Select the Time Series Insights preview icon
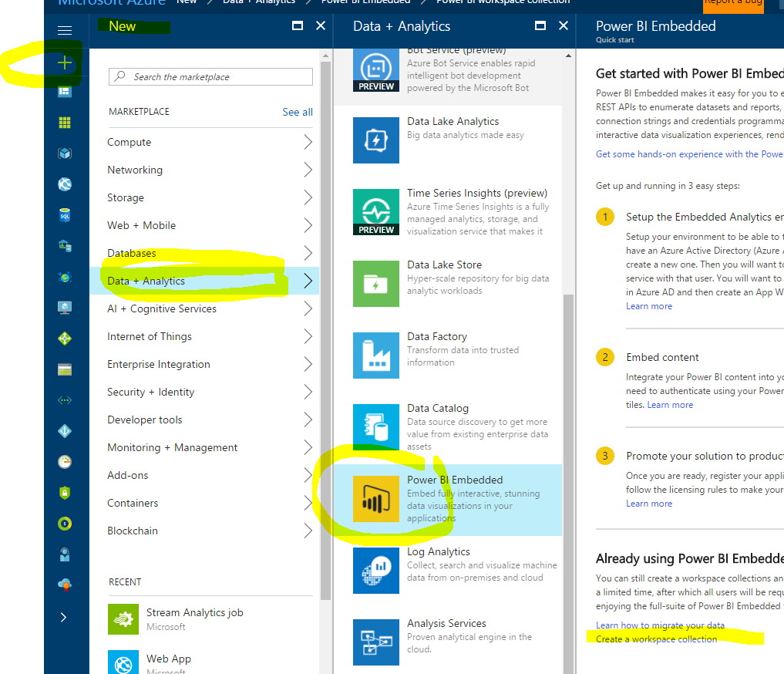Image resolution: width=784 pixels, height=674 pixels. 376,212
